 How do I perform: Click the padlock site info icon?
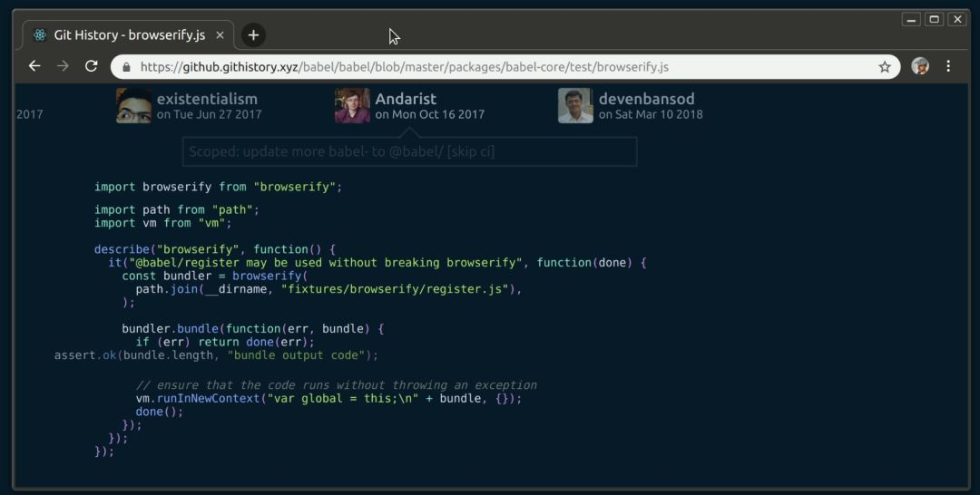[127, 67]
